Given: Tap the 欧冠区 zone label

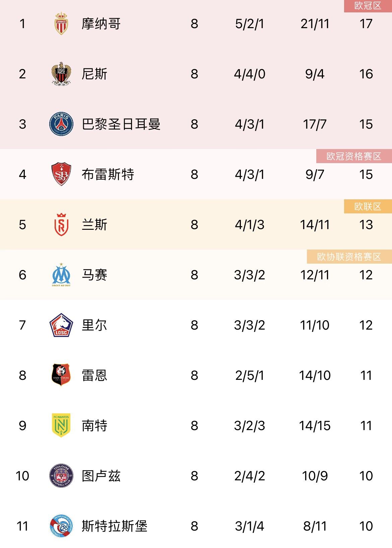Looking at the screenshot, I should click(x=368, y=6).
